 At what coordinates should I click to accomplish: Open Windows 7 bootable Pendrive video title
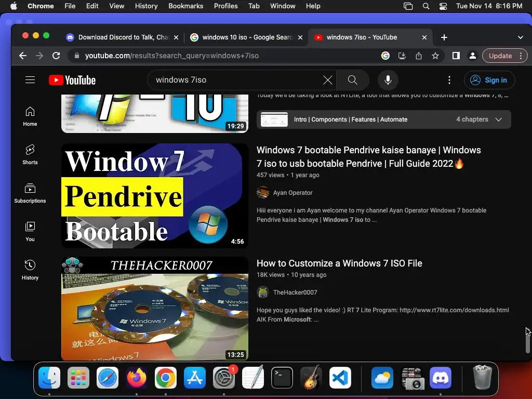pos(368,157)
